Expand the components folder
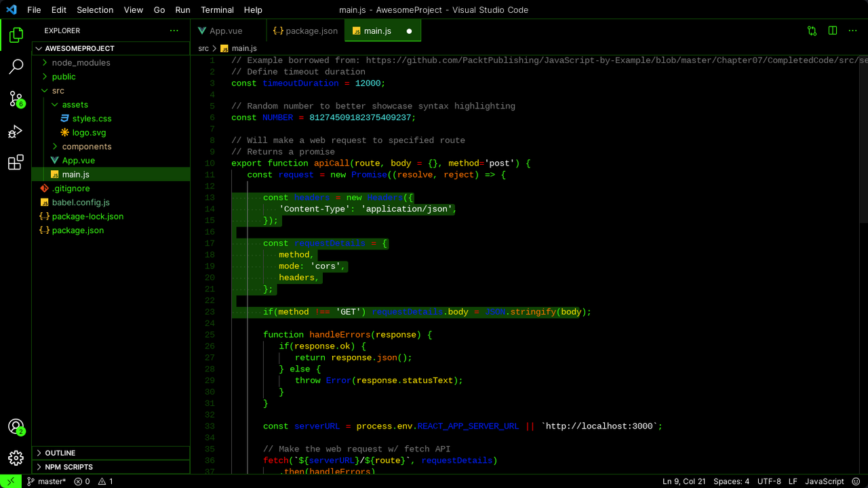Screen dimensions: 868x488 111,146
